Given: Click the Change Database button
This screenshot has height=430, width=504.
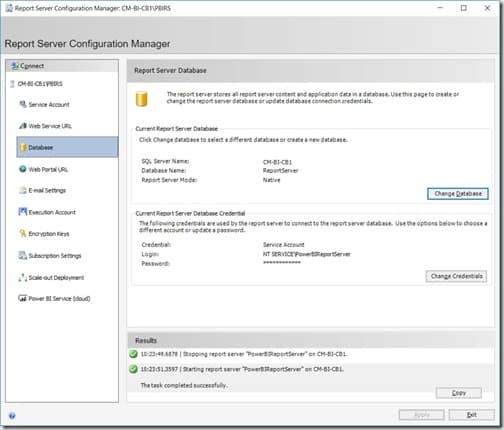Looking at the screenshot, I should point(458,194).
